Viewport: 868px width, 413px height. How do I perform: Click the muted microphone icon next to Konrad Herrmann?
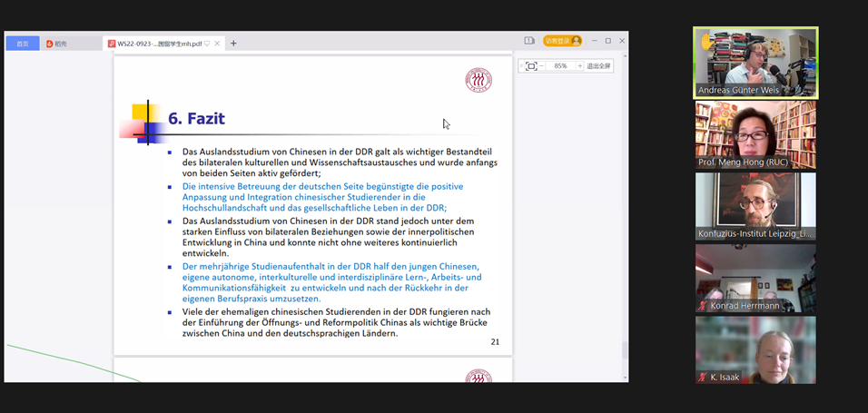point(703,306)
